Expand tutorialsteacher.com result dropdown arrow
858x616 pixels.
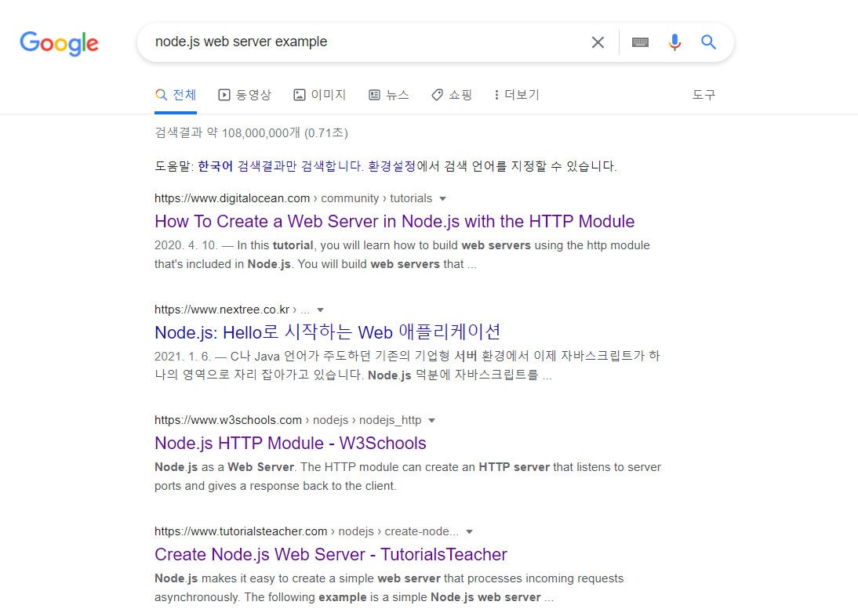click(469, 532)
